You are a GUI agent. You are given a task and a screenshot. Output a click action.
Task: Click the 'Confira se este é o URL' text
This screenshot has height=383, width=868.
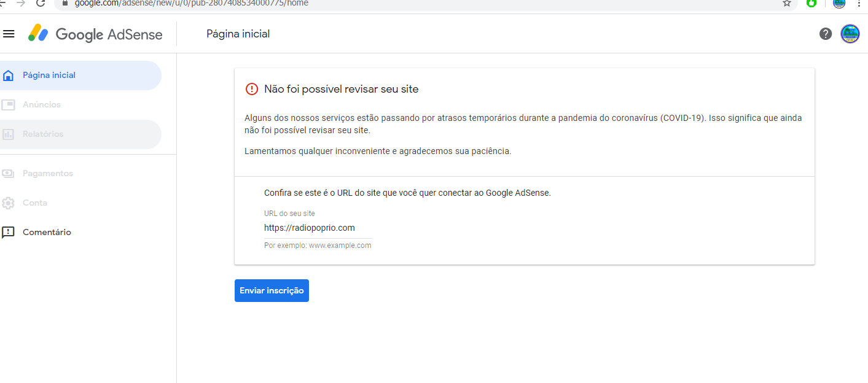pos(408,193)
